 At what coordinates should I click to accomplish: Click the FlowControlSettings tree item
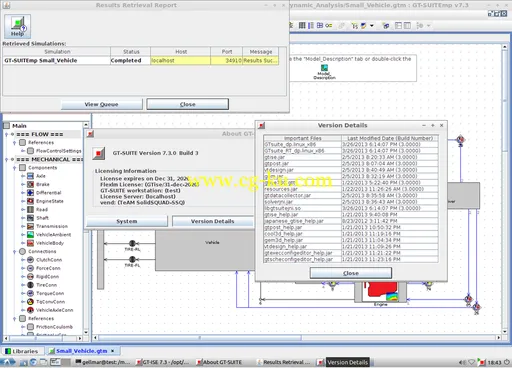pos(58,151)
